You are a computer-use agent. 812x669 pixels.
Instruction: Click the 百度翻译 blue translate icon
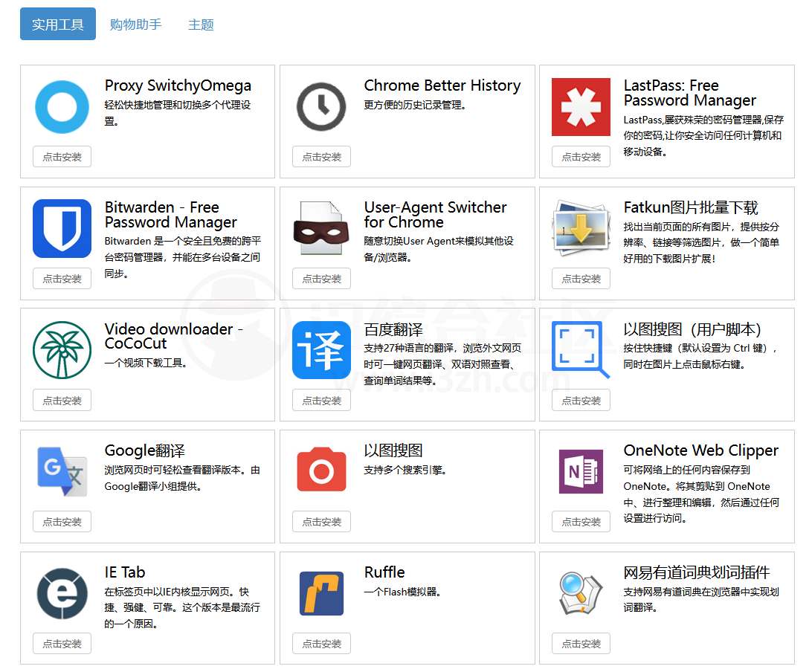pos(321,350)
